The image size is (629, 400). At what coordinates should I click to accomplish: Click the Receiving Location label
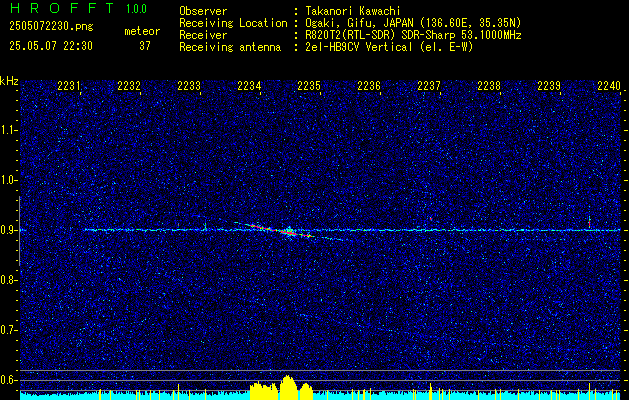233,23
